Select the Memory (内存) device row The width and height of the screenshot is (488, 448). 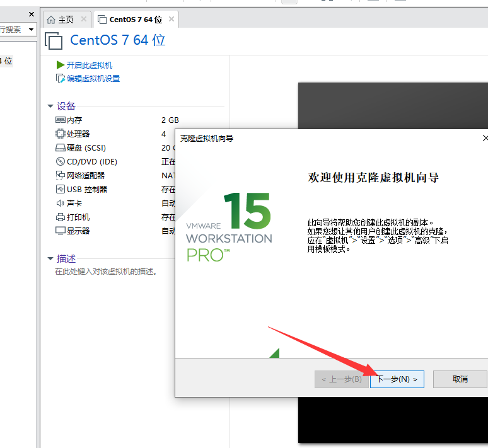coord(115,120)
